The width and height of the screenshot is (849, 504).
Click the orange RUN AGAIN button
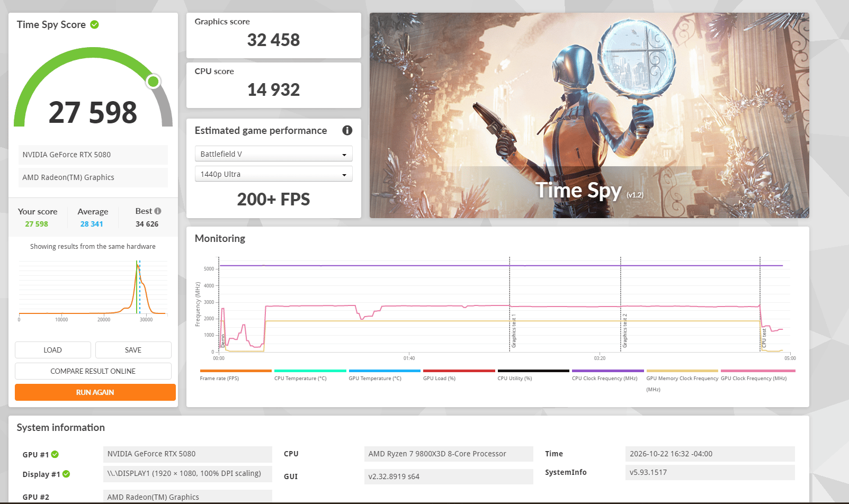coord(95,392)
